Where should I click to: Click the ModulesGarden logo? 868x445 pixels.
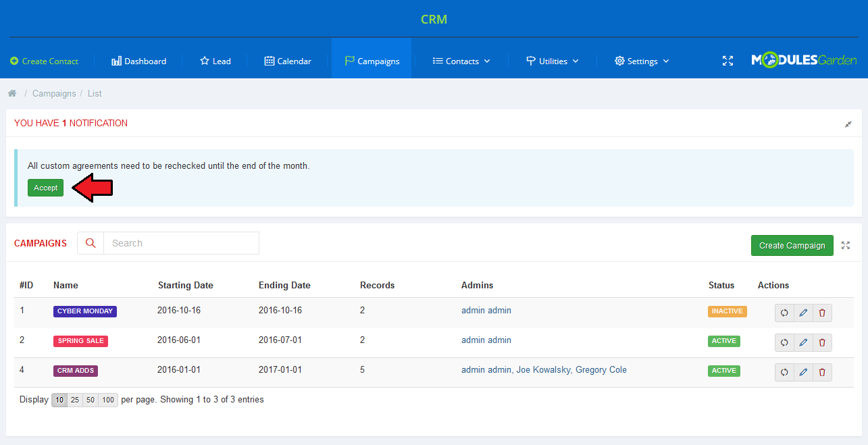[x=804, y=60]
